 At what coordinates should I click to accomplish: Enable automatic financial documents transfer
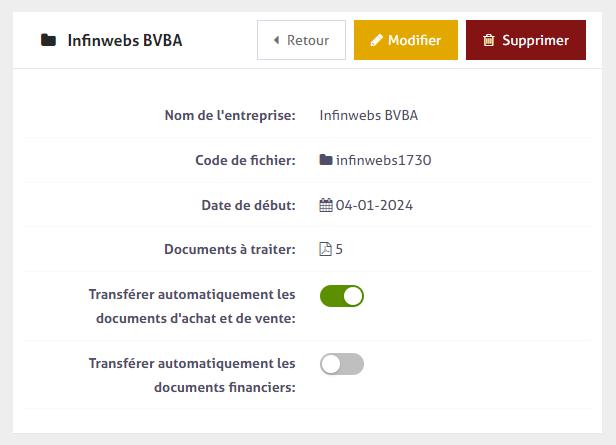pos(342,364)
